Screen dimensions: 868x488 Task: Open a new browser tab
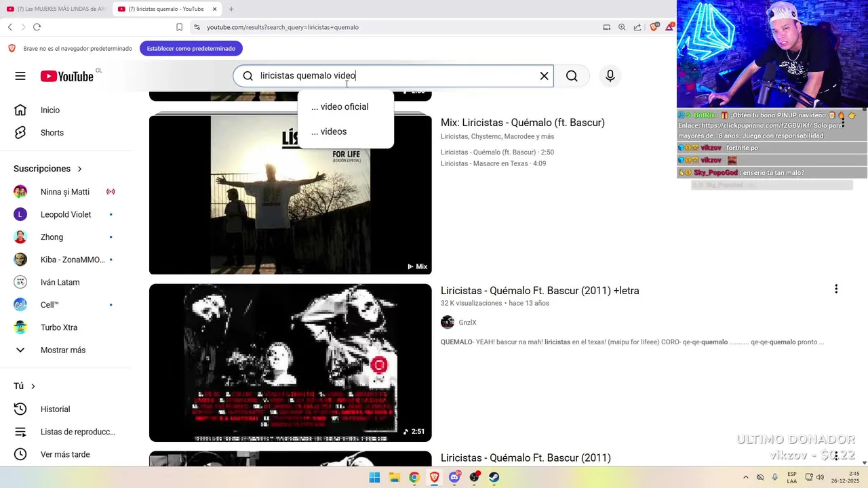(x=231, y=9)
